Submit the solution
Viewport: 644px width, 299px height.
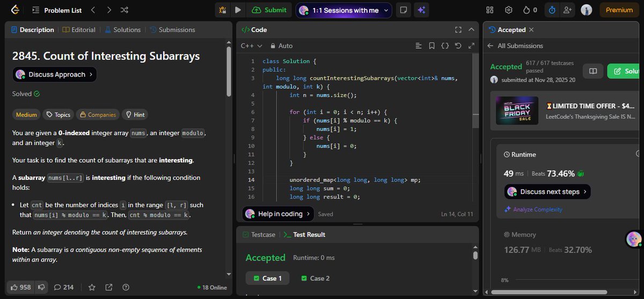pyautogui.click(x=269, y=10)
